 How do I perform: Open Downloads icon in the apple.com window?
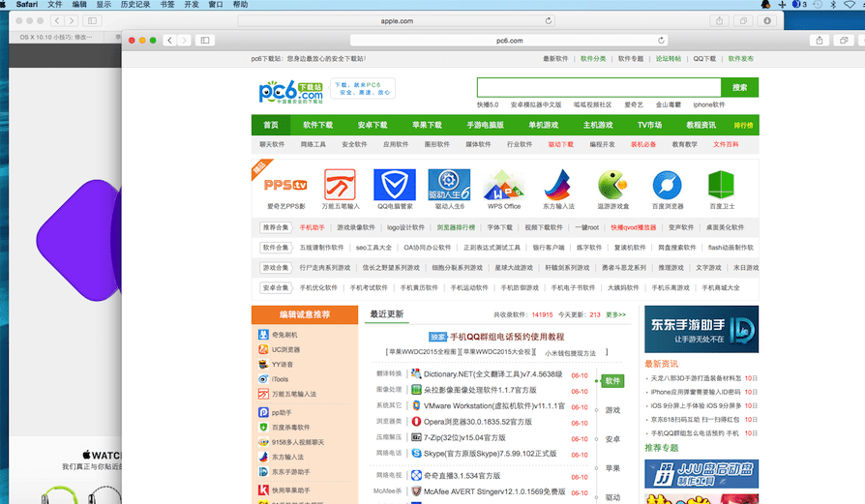pos(767,21)
